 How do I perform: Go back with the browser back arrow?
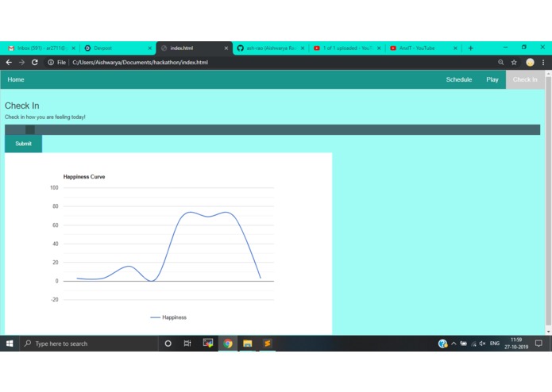pyautogui.click(x=9, y=62)
